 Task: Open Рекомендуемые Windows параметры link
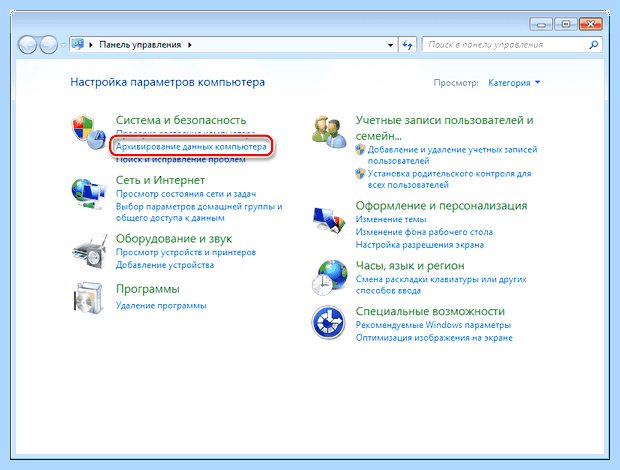click(433, 325)
